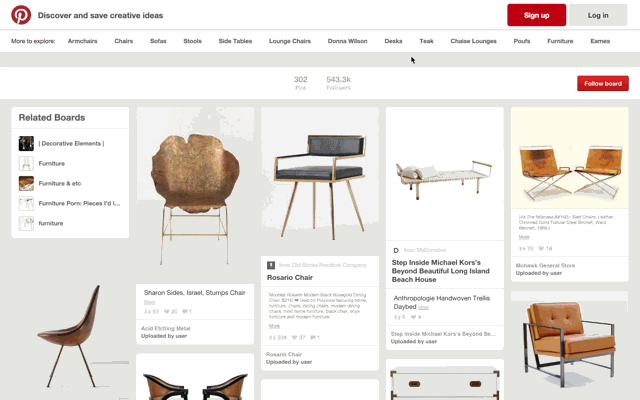Open the Decorative Elements board thumbnail icon
640x400 pixels.
coord(26,144)
